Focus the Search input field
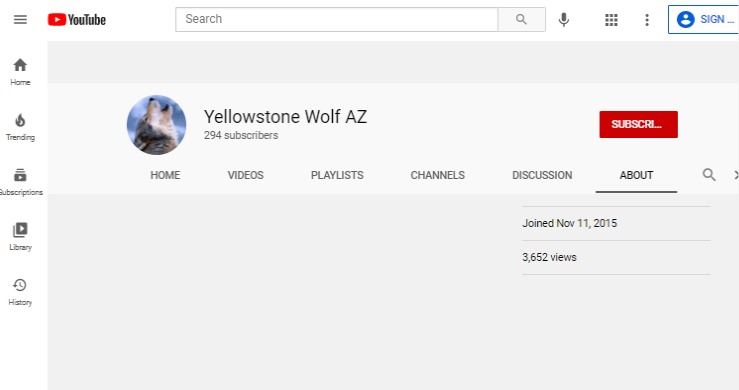The width and height of the screenshot is (739, 390). (x=337, y=19)
